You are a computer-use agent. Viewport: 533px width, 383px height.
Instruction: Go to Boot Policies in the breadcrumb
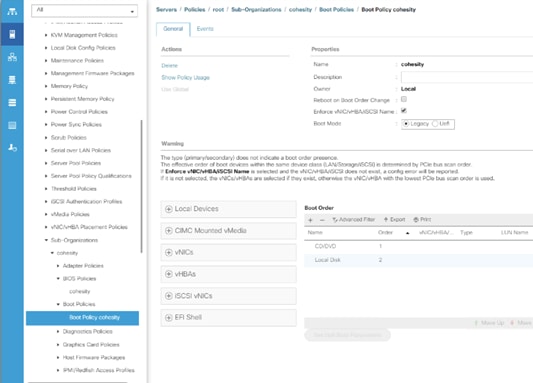point(337,10)
